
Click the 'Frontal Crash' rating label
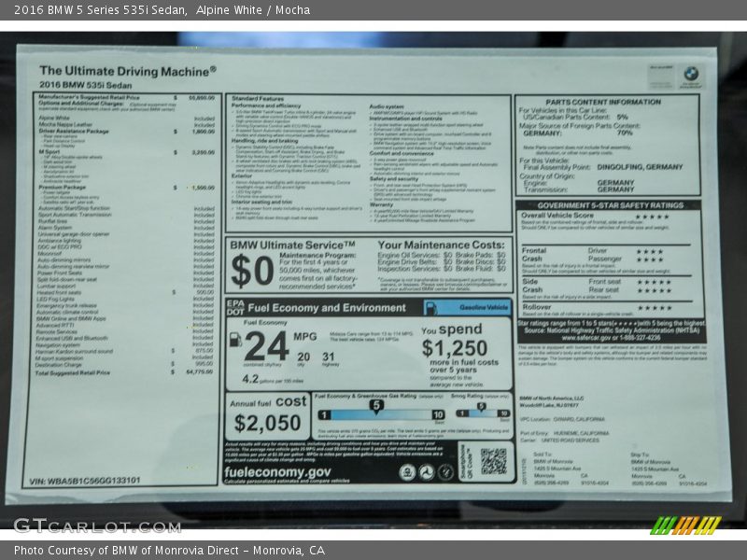coord(533,254)
